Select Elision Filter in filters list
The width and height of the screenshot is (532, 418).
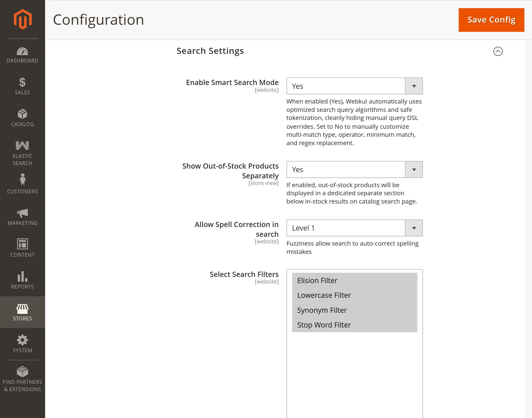tap(355, 280)
